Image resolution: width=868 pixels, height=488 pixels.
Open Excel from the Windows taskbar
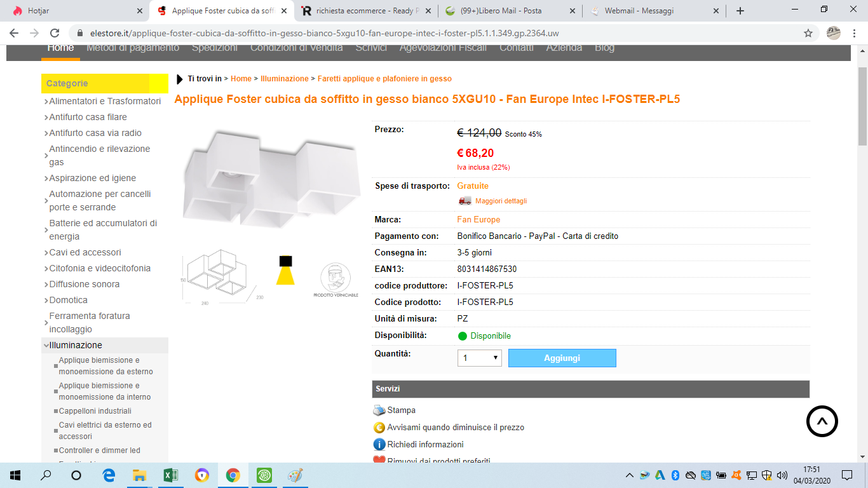coord(170,475)
